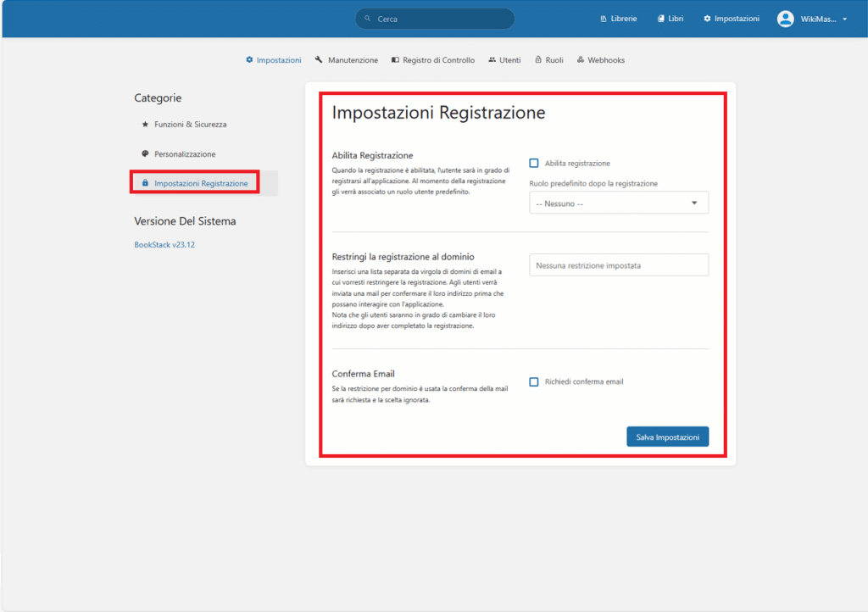Click the Ruoli lock icon

tap(538, 60)
